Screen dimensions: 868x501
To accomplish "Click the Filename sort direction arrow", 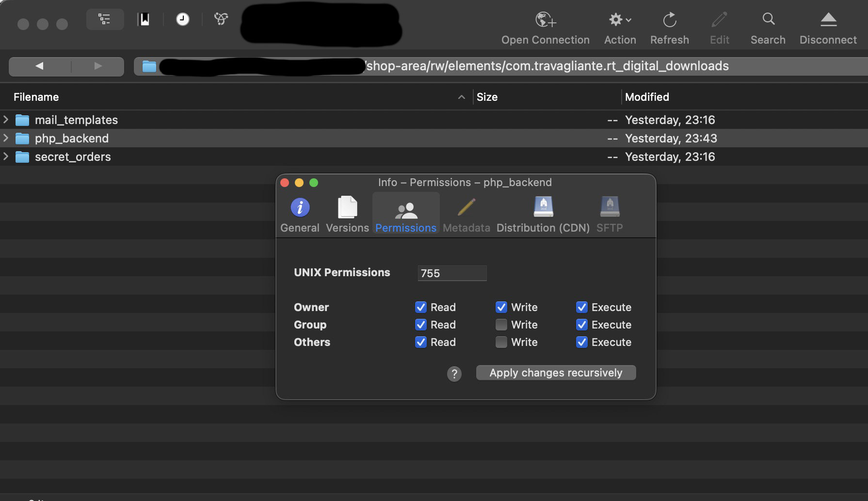I will pyautogui.click(x=461, y=97).
